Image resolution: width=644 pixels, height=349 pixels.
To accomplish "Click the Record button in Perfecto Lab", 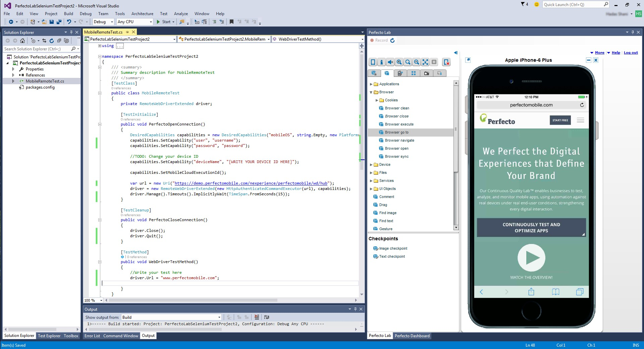I will pyautogui.click(x=379, y=40).
